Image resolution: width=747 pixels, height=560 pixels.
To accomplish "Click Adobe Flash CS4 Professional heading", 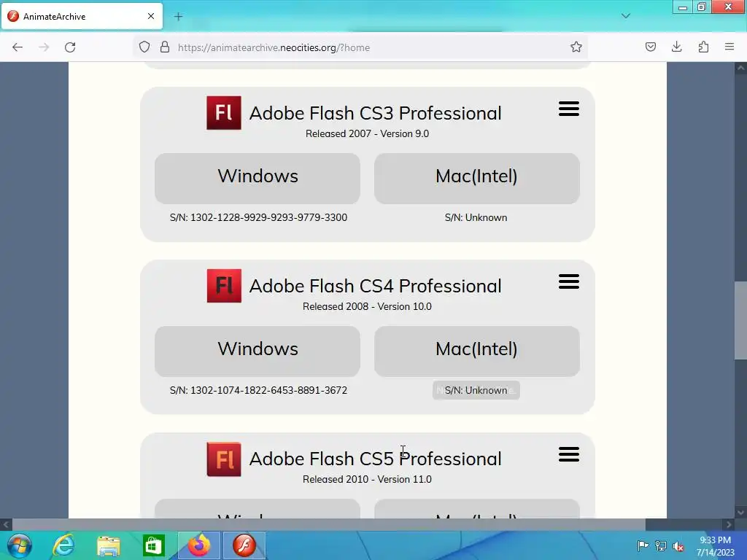I will point(376,286).
